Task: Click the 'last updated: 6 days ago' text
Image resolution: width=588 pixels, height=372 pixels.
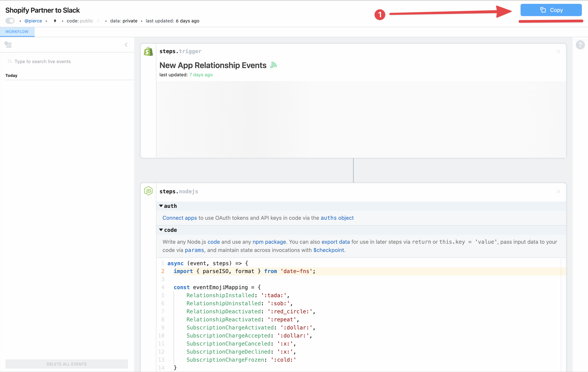Action: (x=172, y=21)
